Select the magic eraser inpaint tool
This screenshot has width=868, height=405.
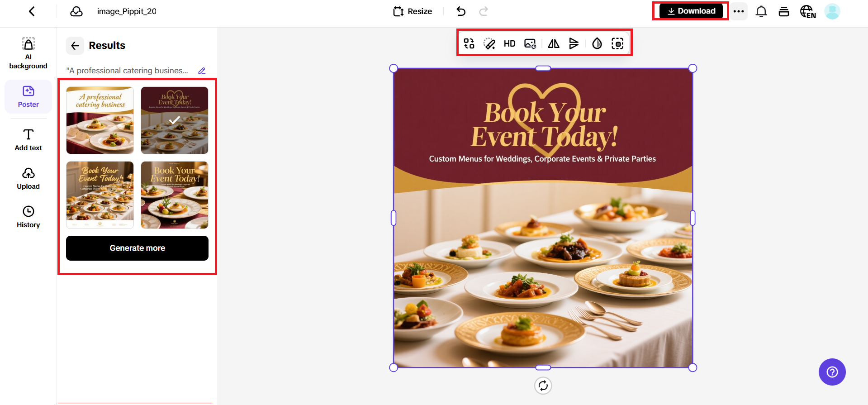point(489,43)
